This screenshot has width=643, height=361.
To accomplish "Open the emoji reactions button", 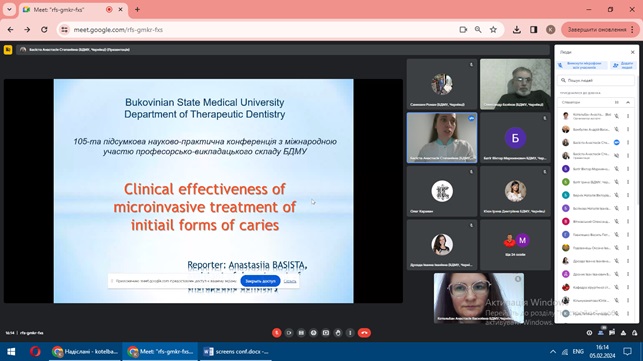I will coord(314,333).
